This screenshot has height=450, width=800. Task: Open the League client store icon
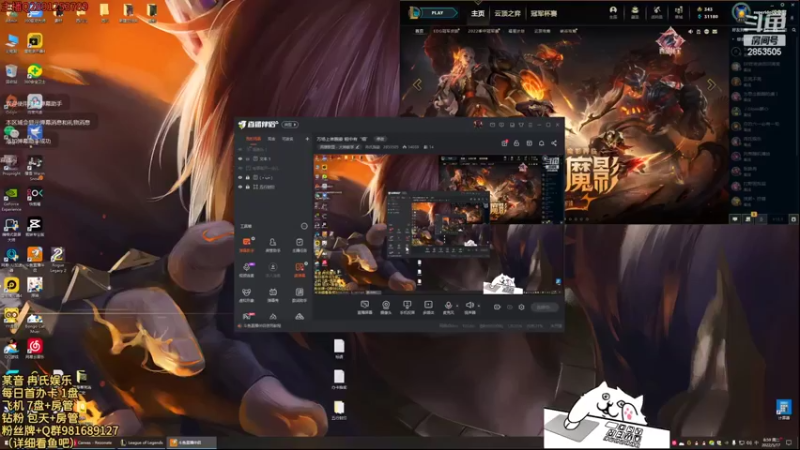(679, 12)
